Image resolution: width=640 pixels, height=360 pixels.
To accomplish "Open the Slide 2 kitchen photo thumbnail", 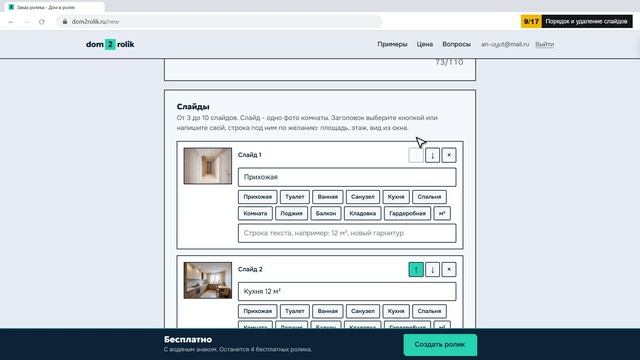I will point(208,280).
